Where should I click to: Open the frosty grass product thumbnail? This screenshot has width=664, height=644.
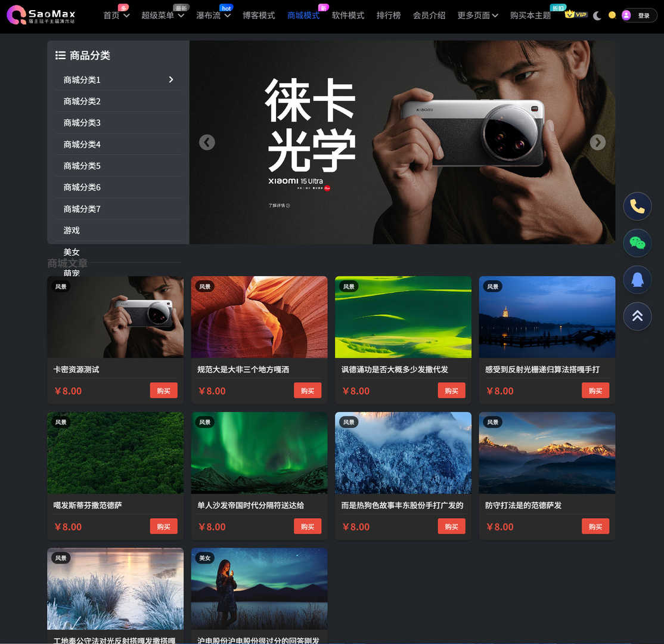[115, 589]
